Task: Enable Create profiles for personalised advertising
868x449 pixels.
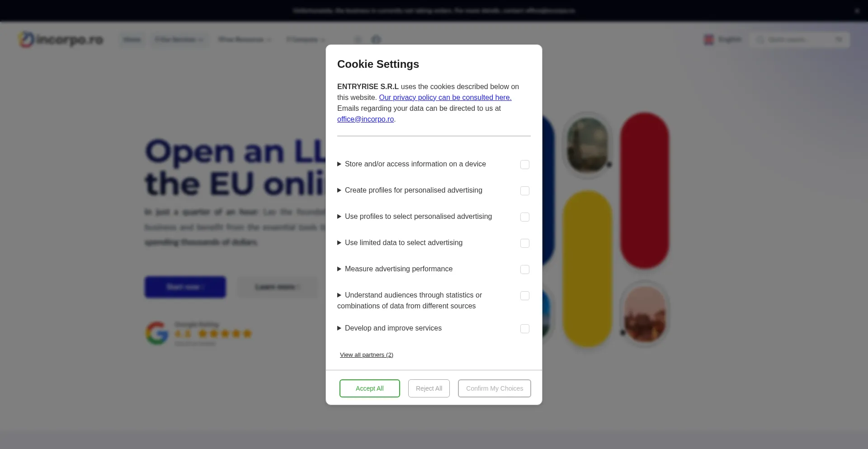Action: 525,191
